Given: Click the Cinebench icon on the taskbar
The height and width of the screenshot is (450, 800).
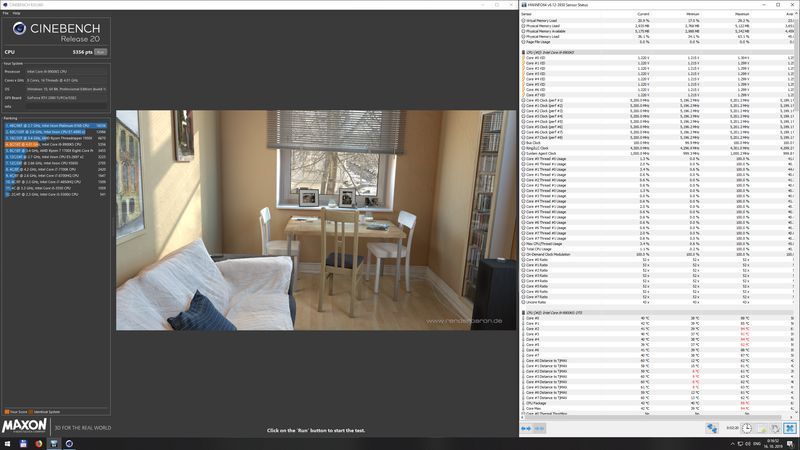Looking at the screenshot, I should [69, 443].
